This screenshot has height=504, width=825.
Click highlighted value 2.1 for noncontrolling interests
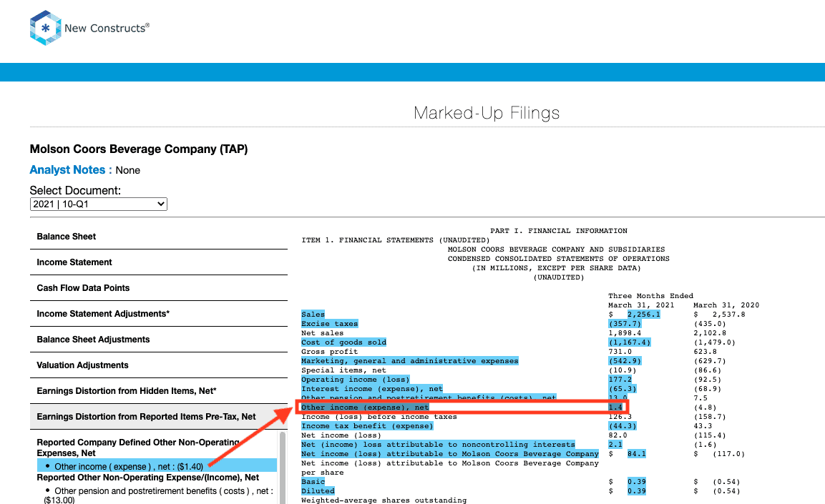[x=615, y=445]
